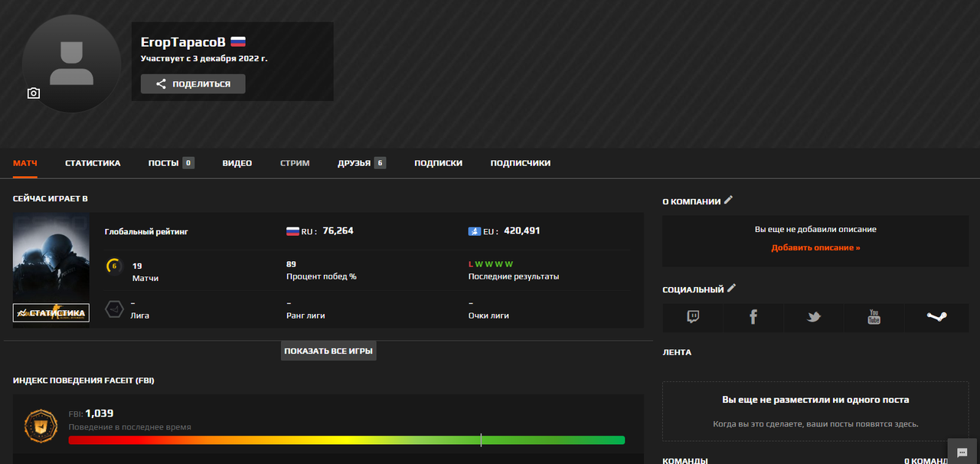The width and height of the screenshot is (980, 464).
Task: Click the FBI behavior gradient bar
Action: click(x=347, y=440)
